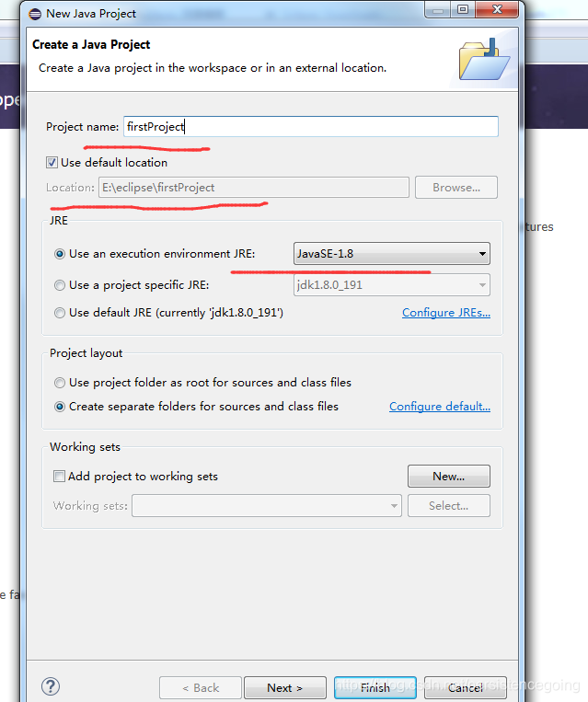Expand the Working sets combo box
The width and height of the screenshot is (588, 702).
pos(267,505)
